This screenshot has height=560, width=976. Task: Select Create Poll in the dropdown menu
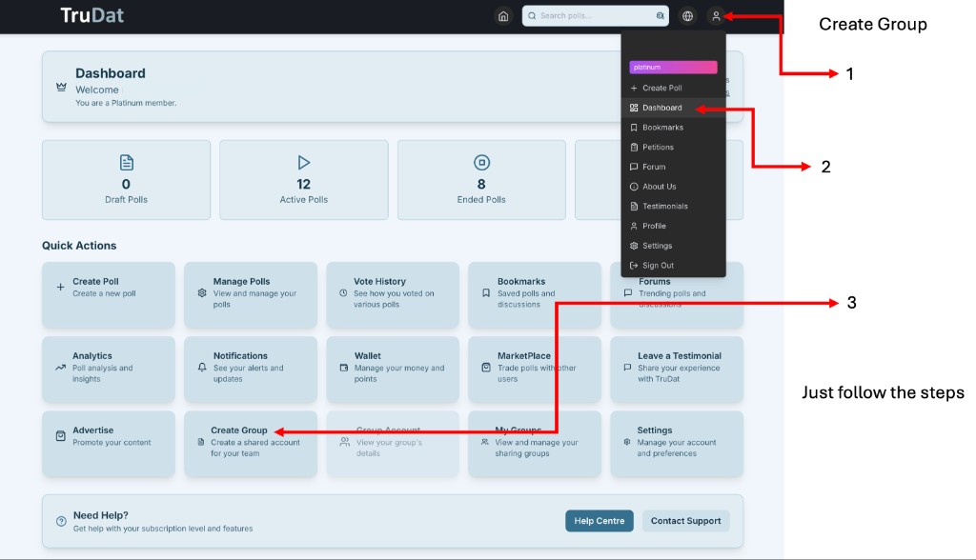(674, 88)
